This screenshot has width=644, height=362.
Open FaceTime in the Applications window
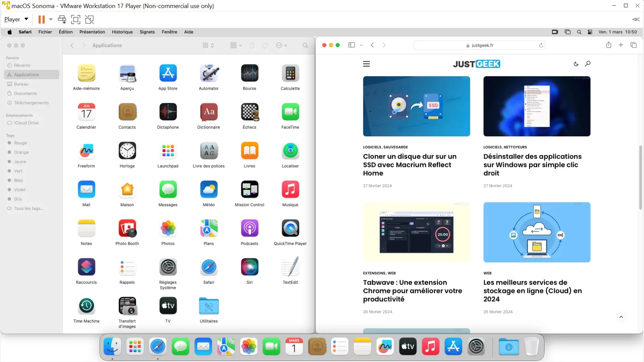point(290,112)
